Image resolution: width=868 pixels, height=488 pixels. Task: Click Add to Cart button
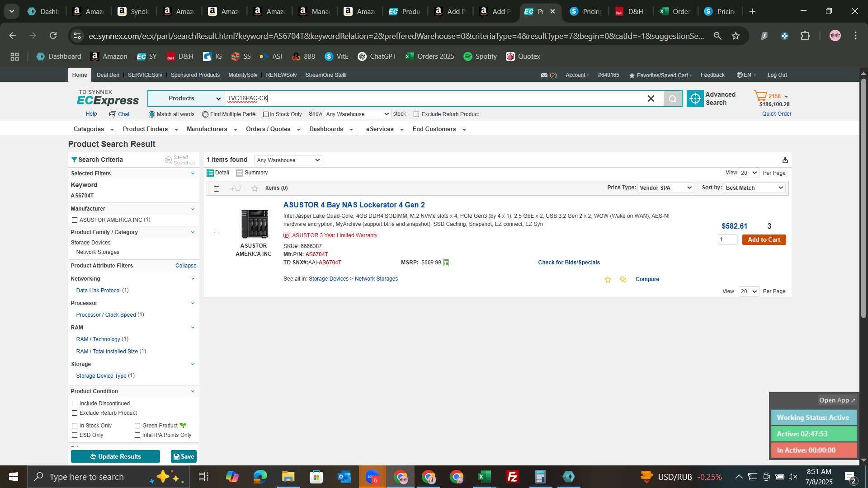pos(764,240)
